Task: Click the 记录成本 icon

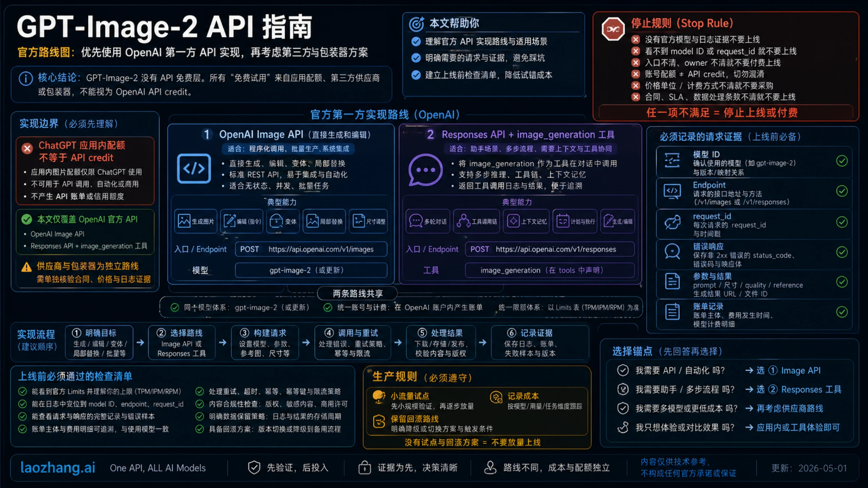Action: pos(496,397)
